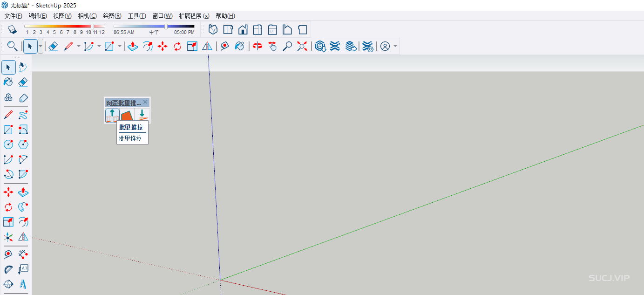Select the 3D Text tool
This screenshot has width=644, height=295.
23,284
